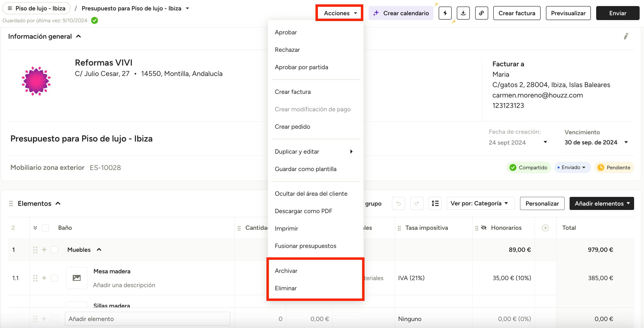644x328 pixels.
Task: Select Eliminar from the actions menu
Action: pos(315,288)
